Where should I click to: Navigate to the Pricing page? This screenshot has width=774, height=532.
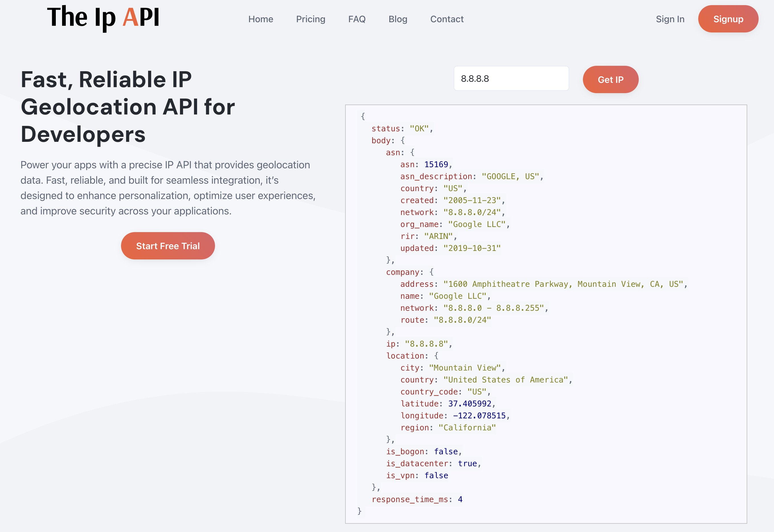click(x=311, y=19)
